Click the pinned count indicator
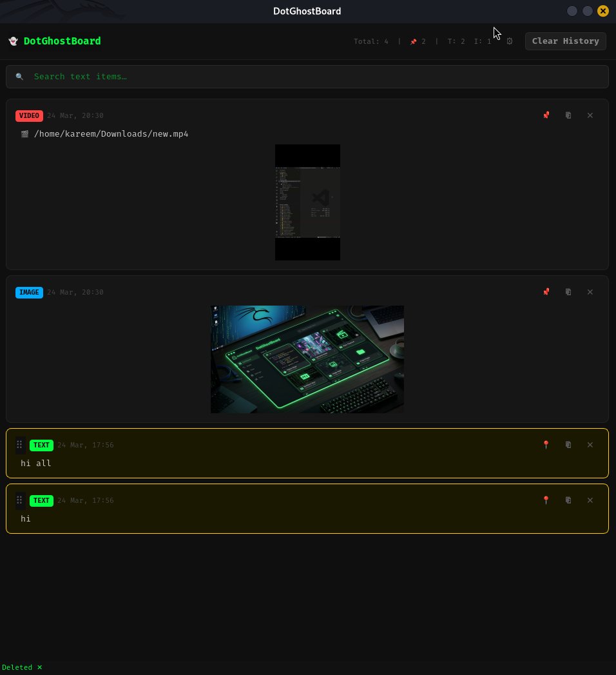 418,41
